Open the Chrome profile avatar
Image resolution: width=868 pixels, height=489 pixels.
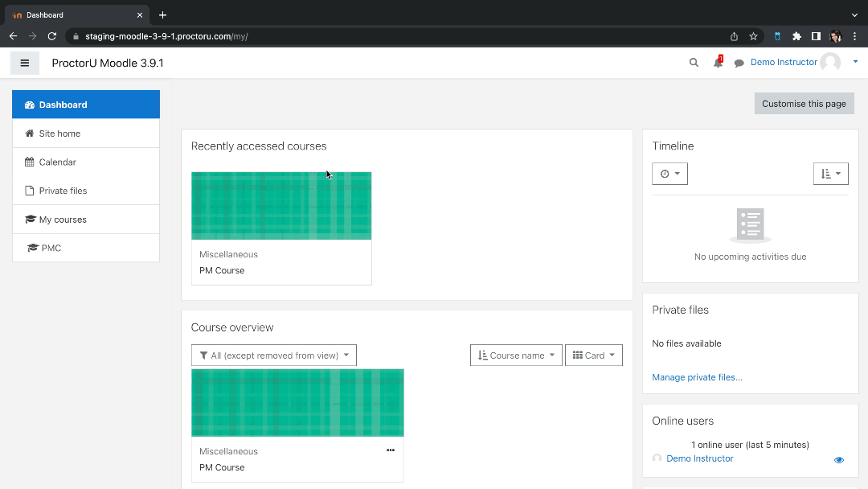(835, 36)
